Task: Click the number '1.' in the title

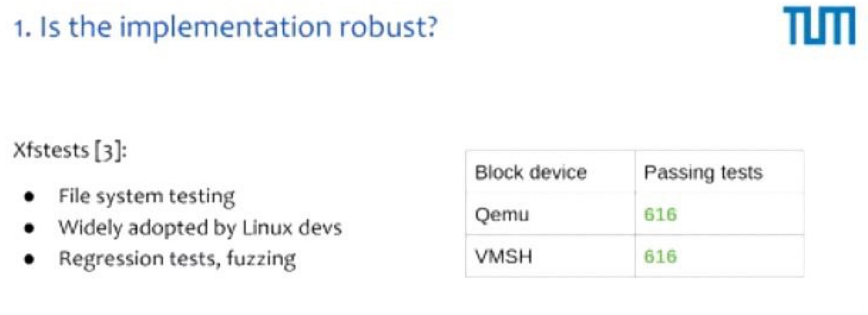Action: click(21, 29)
